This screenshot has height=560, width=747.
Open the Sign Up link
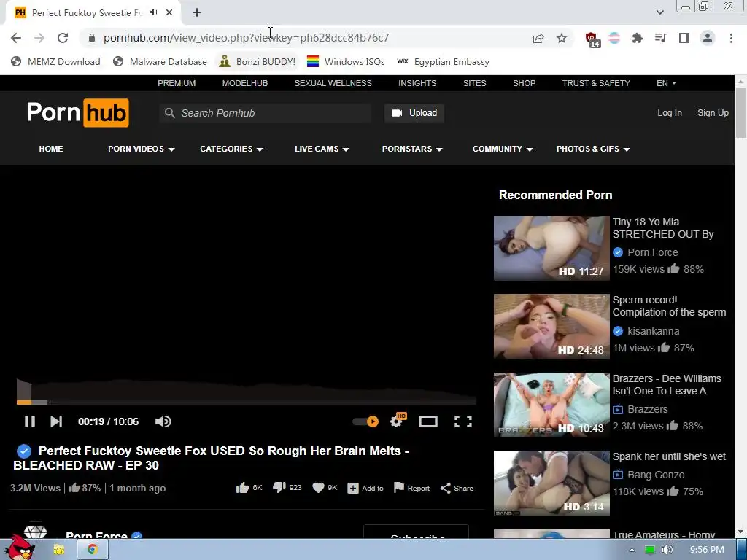pos(713,113)
